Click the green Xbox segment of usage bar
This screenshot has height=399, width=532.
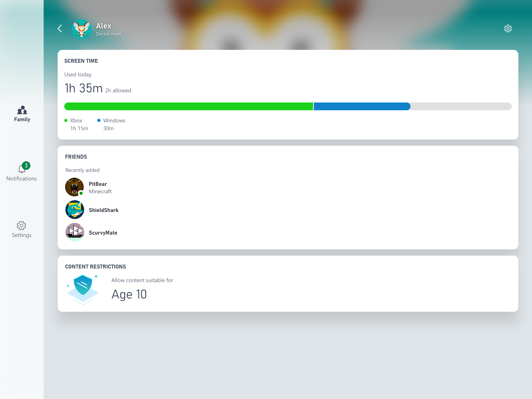(x=188, y=106)
